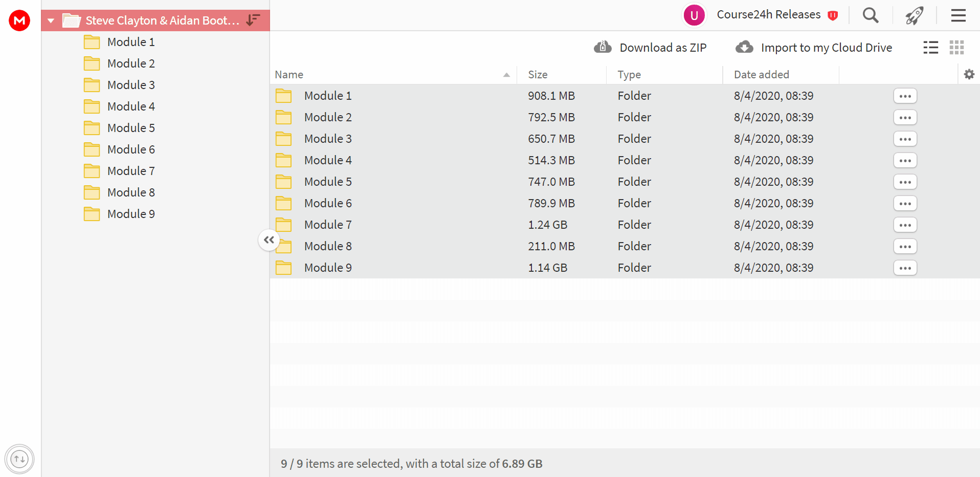The height and width of the screenshot is (477, 980).
Task: Collapse the left tree panel
Action: pos(269,240)
